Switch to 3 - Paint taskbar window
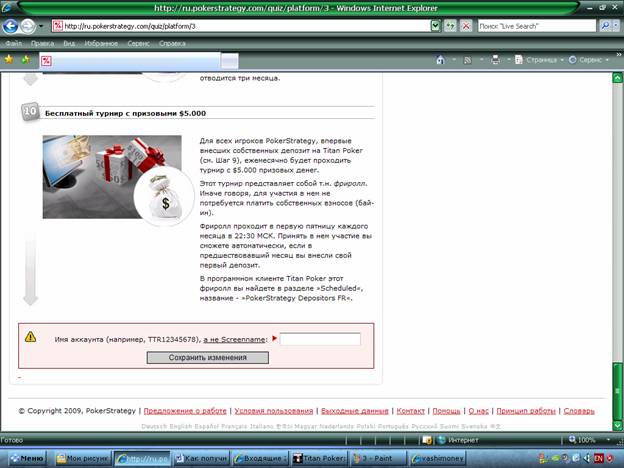Screen dimensions: 624x468 click(x=378, y=458)
